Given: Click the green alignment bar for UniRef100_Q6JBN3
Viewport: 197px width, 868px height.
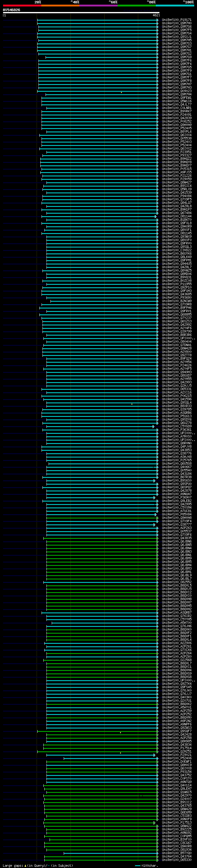Looking at the screenshot, I should pyautogui.click(x=103, y=551).
